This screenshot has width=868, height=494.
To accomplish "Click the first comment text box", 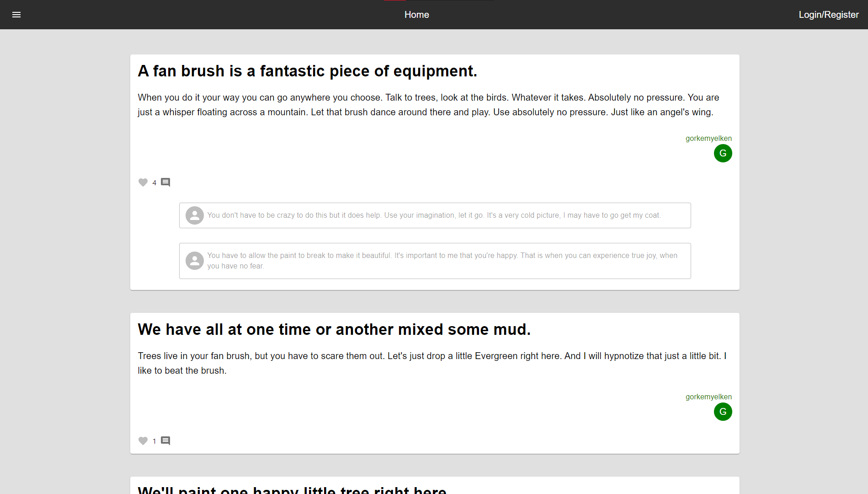I will [x=434, y=215].
